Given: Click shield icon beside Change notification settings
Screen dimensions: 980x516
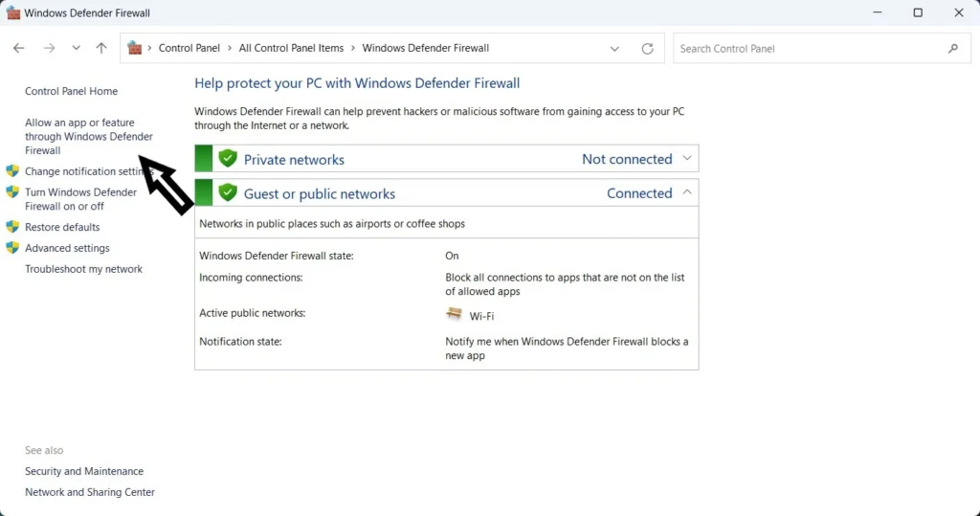Looking at the screenshot, I should 12,170.
